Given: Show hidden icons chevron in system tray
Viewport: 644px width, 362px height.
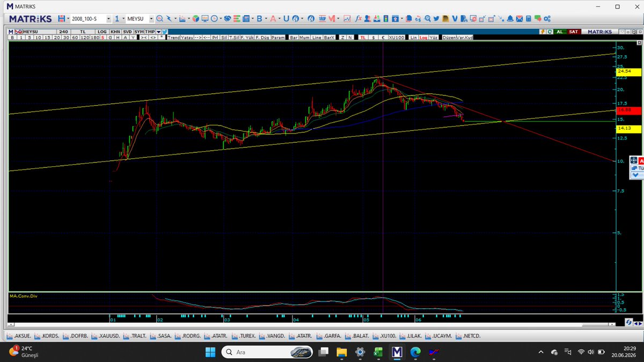Looking at the screenshot, I should 540,352.
